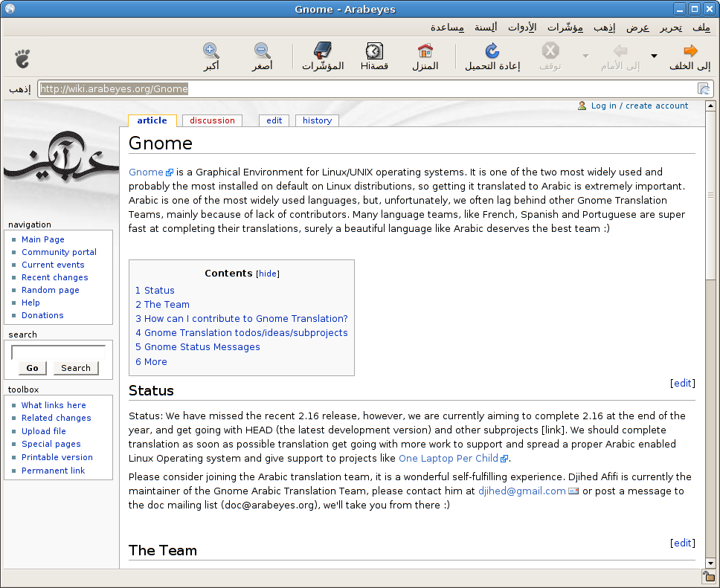Screen dimensions: 720x588
Task: Open the ملف (File) menu
Action: (701, 28)
